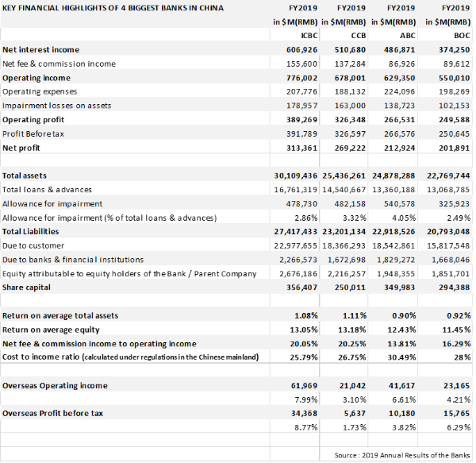
Task: Click the ABC column header
Action: point(408,36)
